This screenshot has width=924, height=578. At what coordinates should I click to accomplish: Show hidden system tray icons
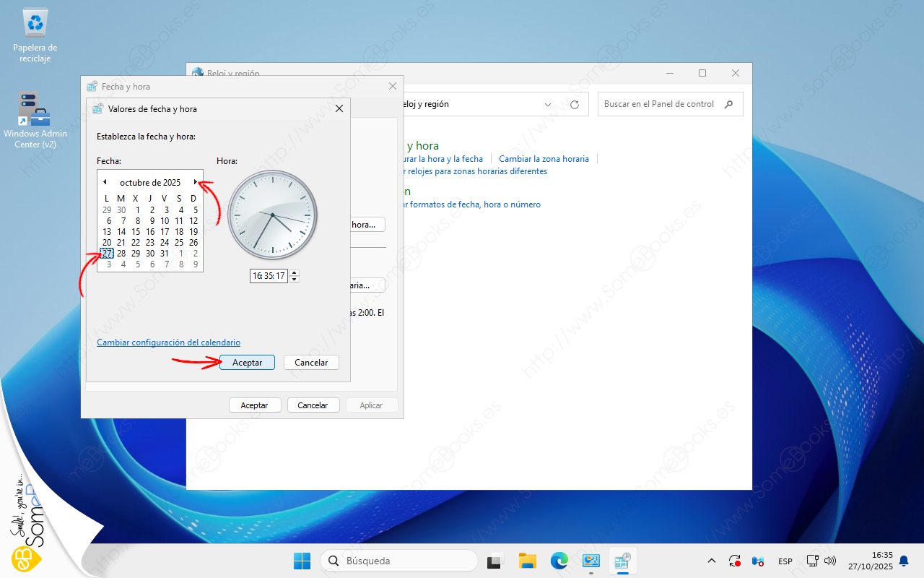712,561
